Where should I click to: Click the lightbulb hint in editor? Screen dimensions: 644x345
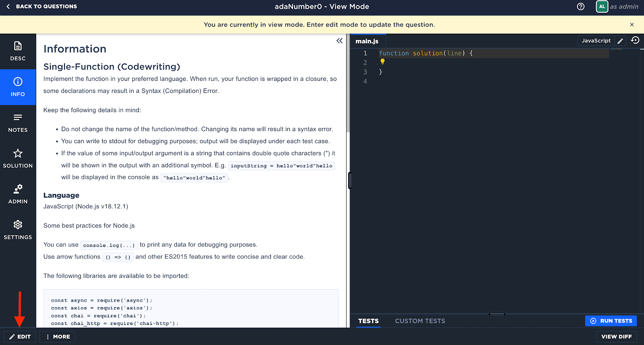pyautogui.click(x=382, y=62)
